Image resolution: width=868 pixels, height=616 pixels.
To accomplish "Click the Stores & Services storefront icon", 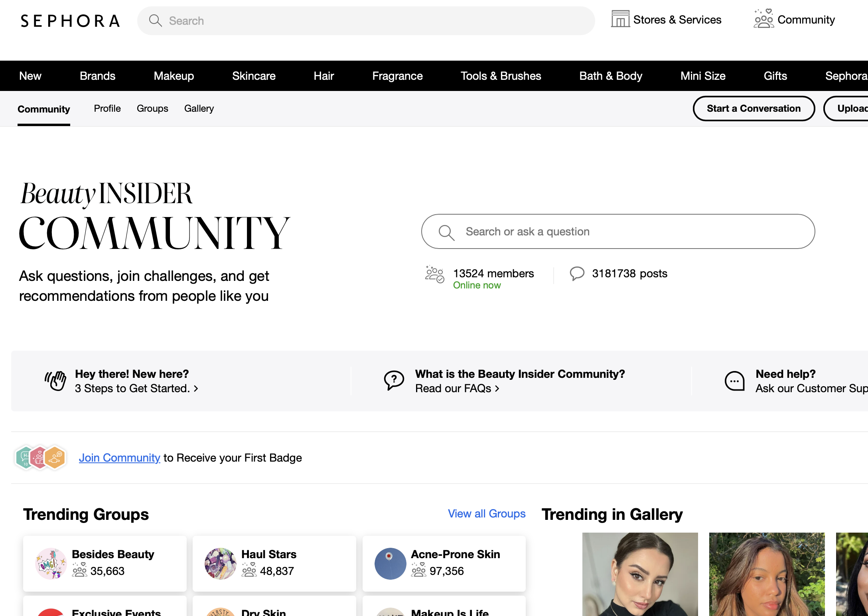I will [x=620, y=19].
